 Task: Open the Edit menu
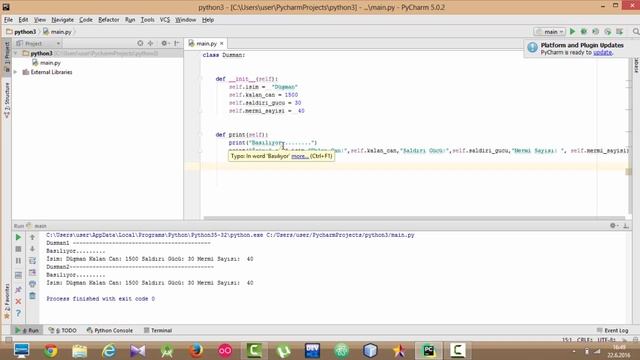[x=23, y=20]
